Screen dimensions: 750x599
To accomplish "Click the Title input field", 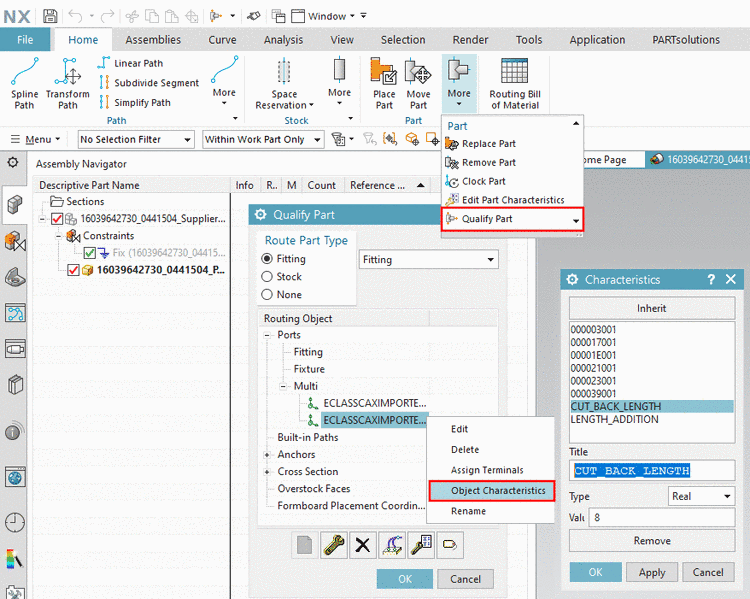I will (x=652, y=471).
